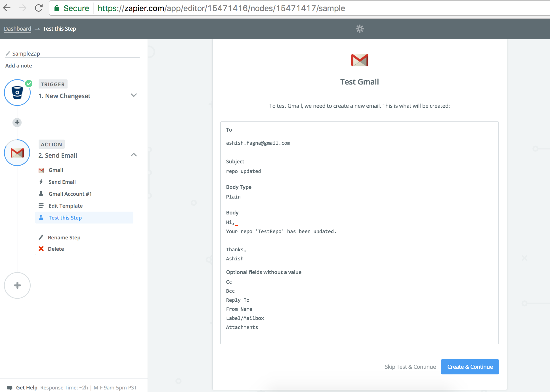Click the 'Label/Mailbox' optional field
The width and height of the screenshot is (550, 392).
(245, 318)
